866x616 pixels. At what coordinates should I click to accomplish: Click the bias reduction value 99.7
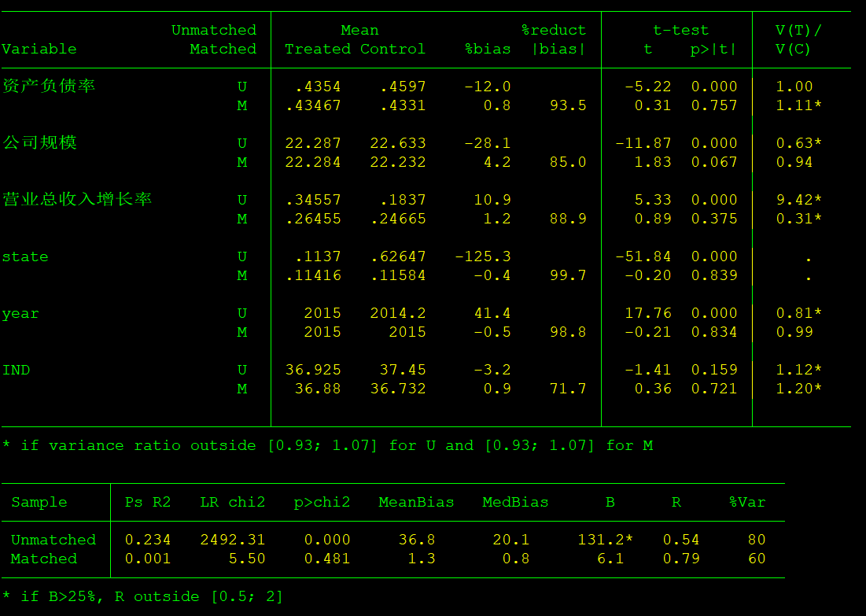[568, 275]
